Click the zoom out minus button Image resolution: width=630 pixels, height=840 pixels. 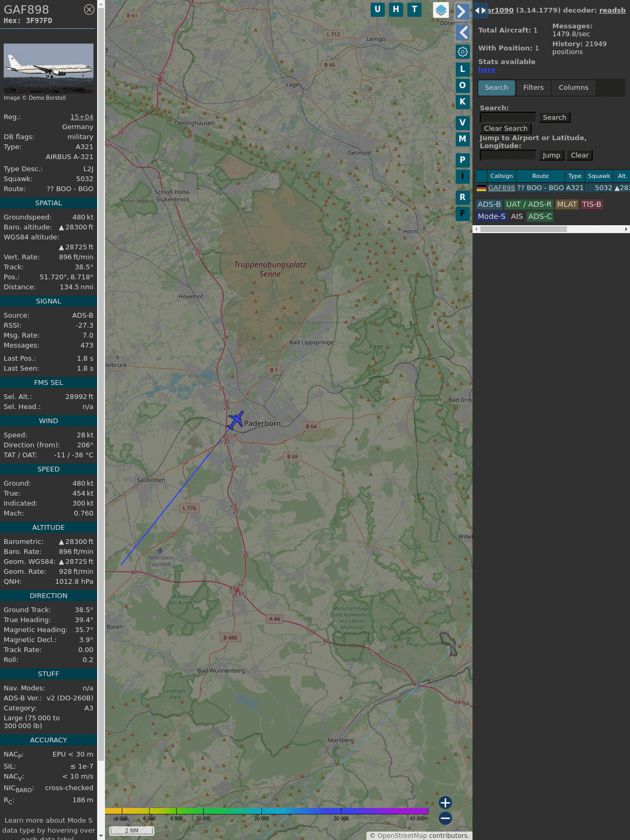pyautogui.click(x=445, y=818)
